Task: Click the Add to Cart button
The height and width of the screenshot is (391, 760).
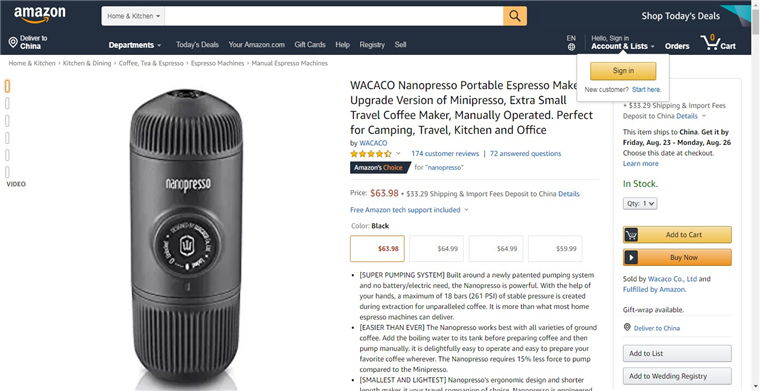Action: click(677, 235)
